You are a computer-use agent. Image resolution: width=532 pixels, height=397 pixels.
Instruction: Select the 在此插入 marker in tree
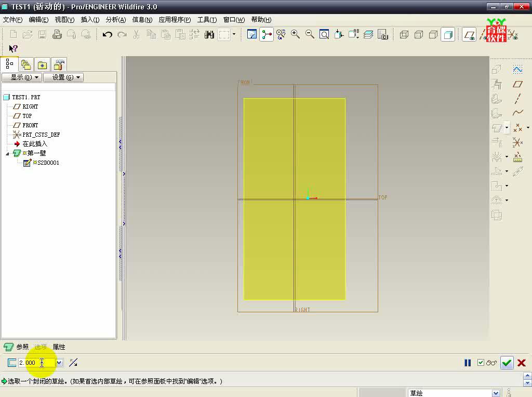pos(35,144)
